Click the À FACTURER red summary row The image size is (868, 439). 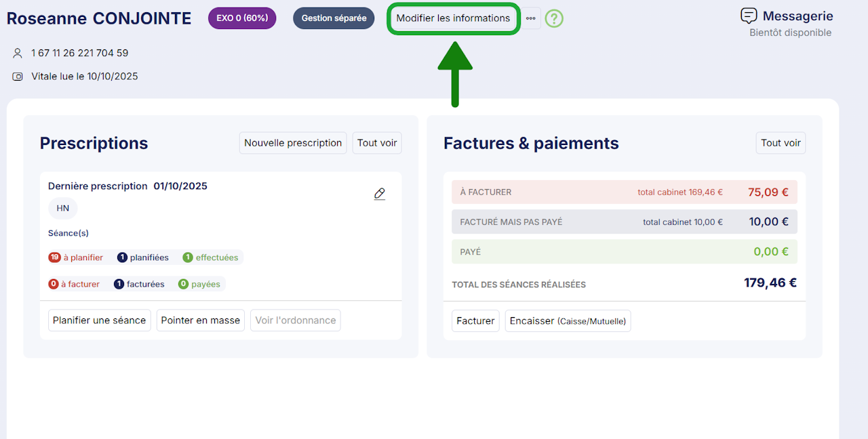[x=624, y=192]
